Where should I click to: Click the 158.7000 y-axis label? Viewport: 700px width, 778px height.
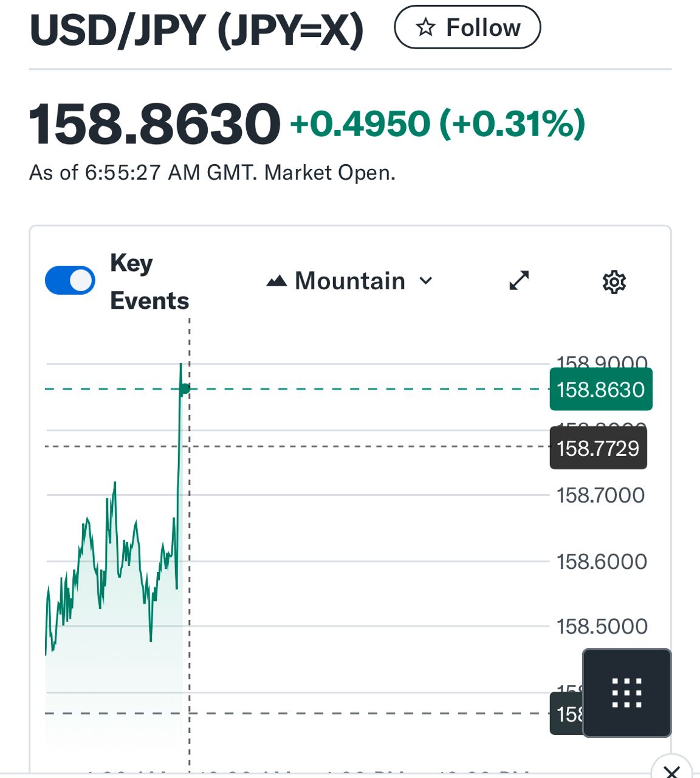click(600, 495)
